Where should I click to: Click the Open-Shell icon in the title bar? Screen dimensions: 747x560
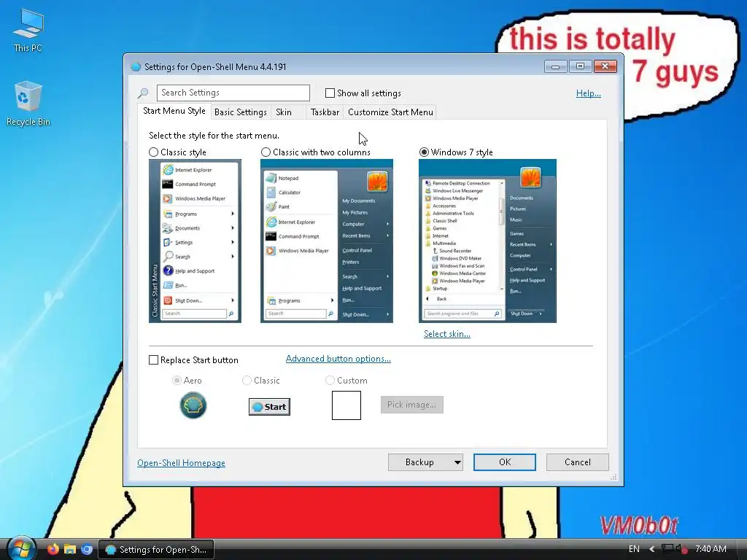coord(136,66)
